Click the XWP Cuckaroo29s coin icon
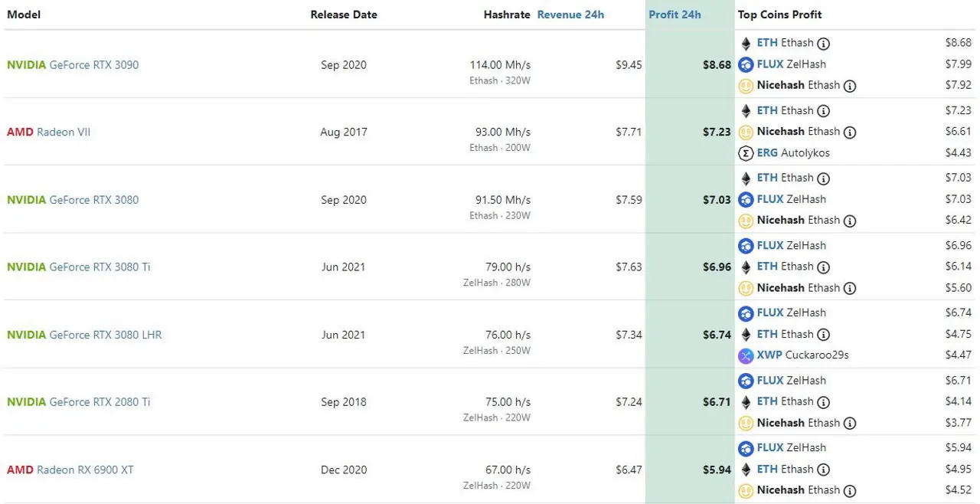The image size is (980, 504). pyautogui.click(x=746, y=355)
